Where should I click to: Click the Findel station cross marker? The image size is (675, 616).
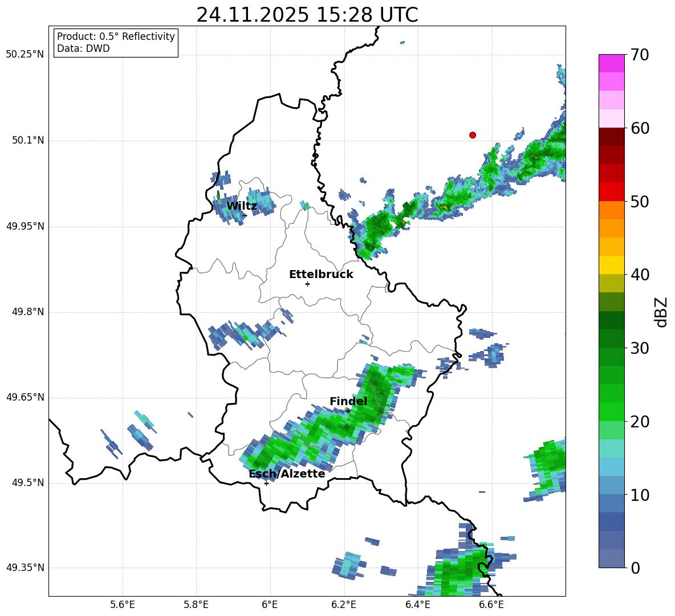click(x=348, y=411)
